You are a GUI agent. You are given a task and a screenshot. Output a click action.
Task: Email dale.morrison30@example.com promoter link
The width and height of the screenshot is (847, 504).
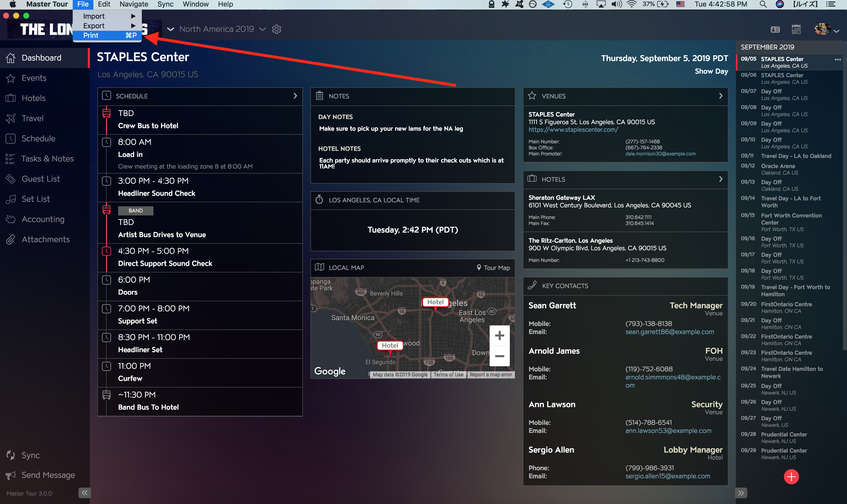pyautogui.click(x=660, y=154)
